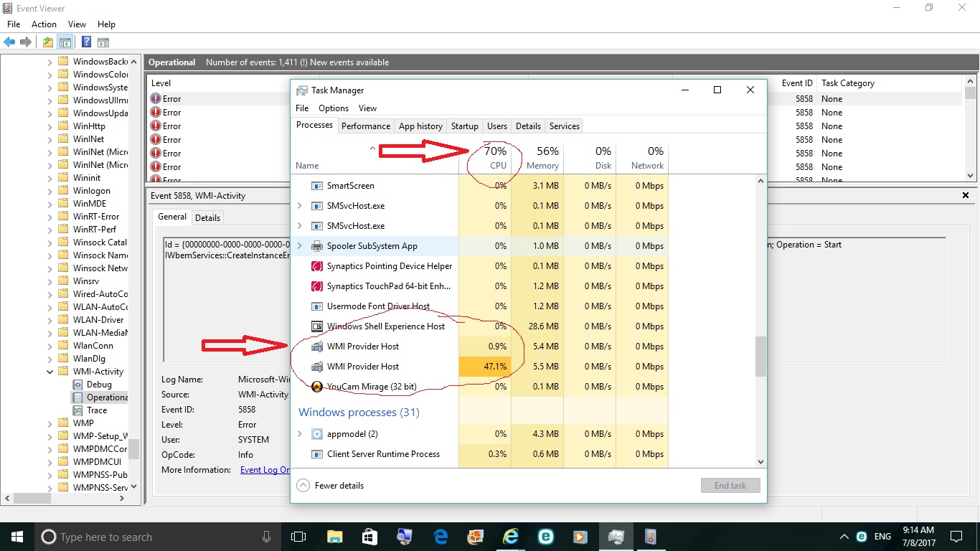The width and height of the screenshot is (980, 551).
Task: Select Synaptics Pointing Device Helper process
Action: [481, 266]
